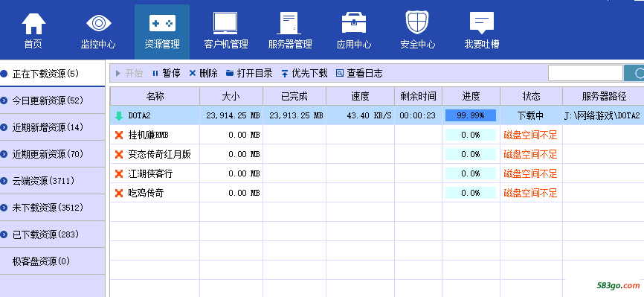The height and width of the screenshot is (297, 644).
Task: Click green download arrow beside DOTA2
Action: pos(119,116)
